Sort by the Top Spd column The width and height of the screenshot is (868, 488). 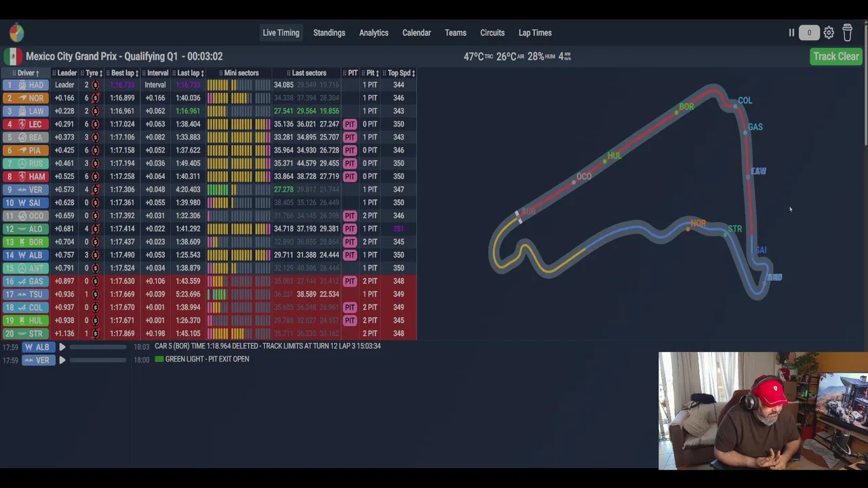[x=399, y=73]
